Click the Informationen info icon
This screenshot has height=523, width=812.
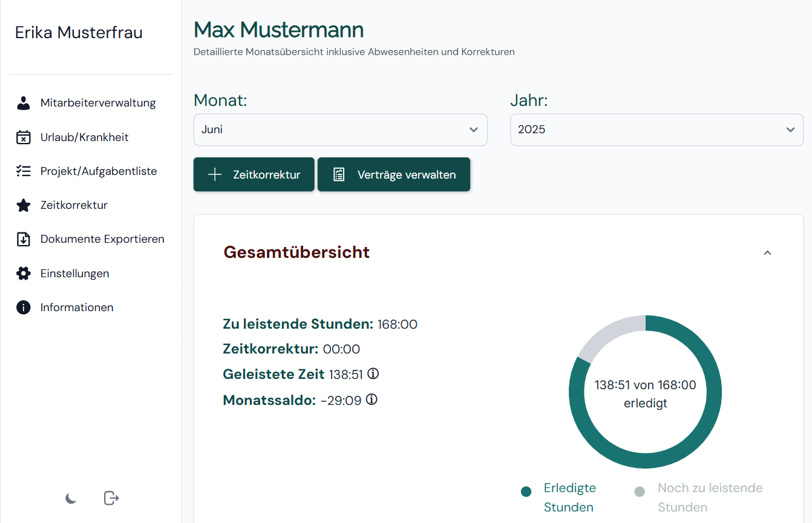23,307
